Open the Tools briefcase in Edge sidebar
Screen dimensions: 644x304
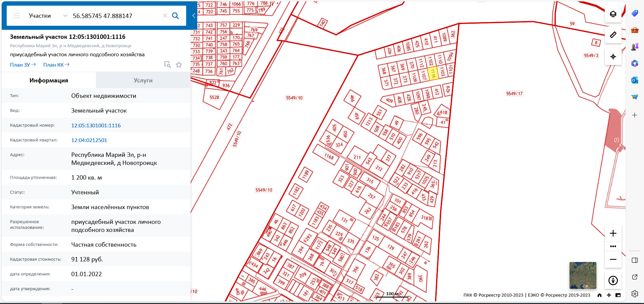point(635,30)
